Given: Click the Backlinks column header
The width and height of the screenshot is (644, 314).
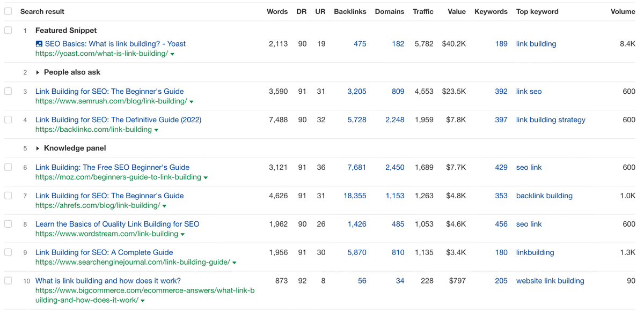Looking at the screenshot, I should coord(350,11).
